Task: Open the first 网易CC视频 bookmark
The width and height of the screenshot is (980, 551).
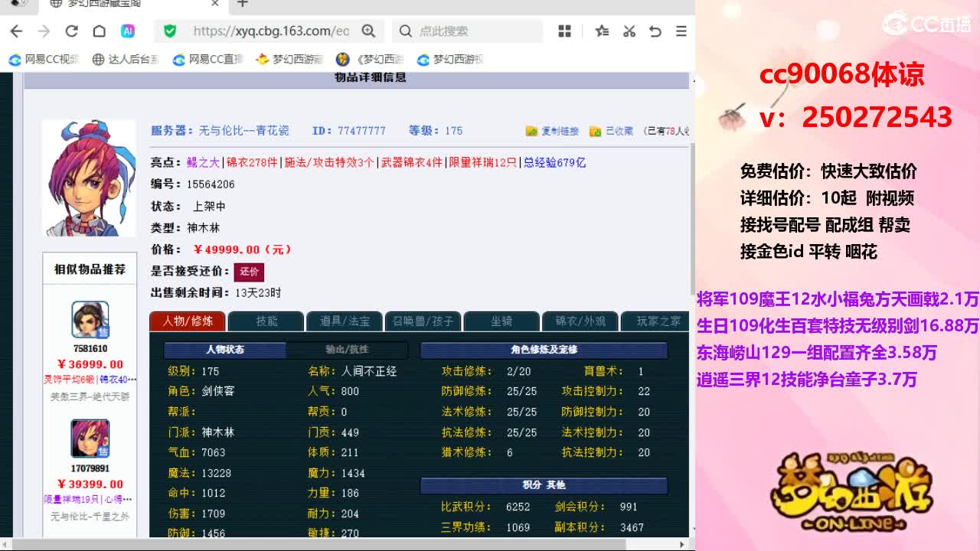Action: (44, 60)
